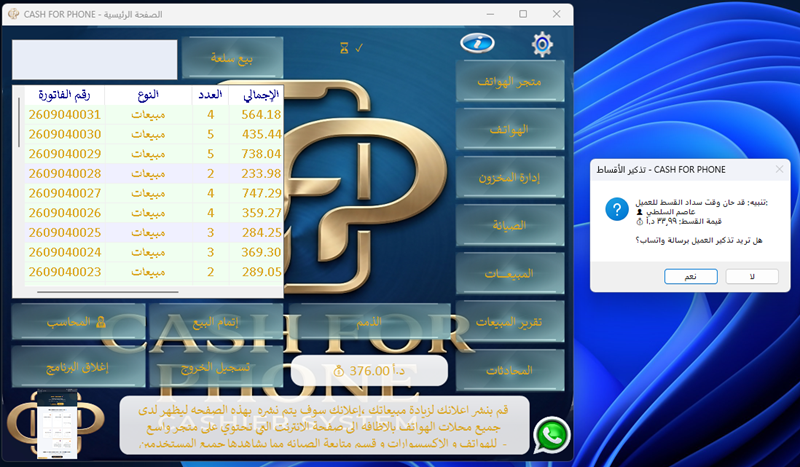Screen dimensions: 800x467
Task: Click إتمام البيع complete sale button
Action: (216, 322)
